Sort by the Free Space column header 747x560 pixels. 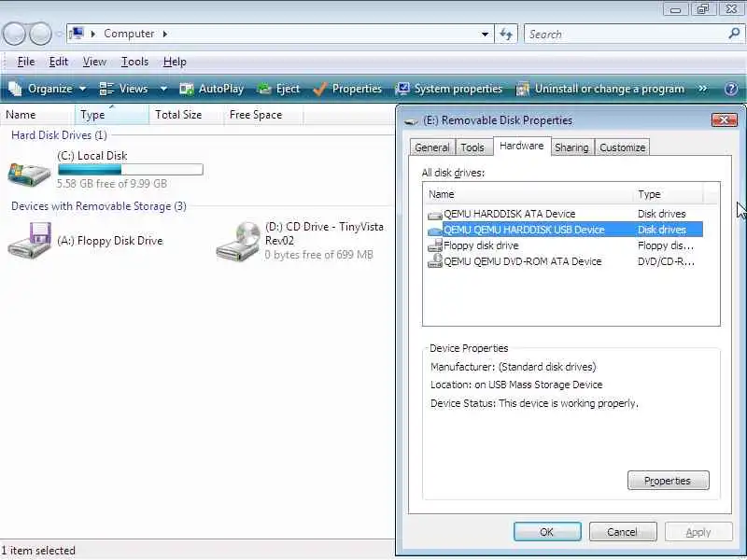263,115
